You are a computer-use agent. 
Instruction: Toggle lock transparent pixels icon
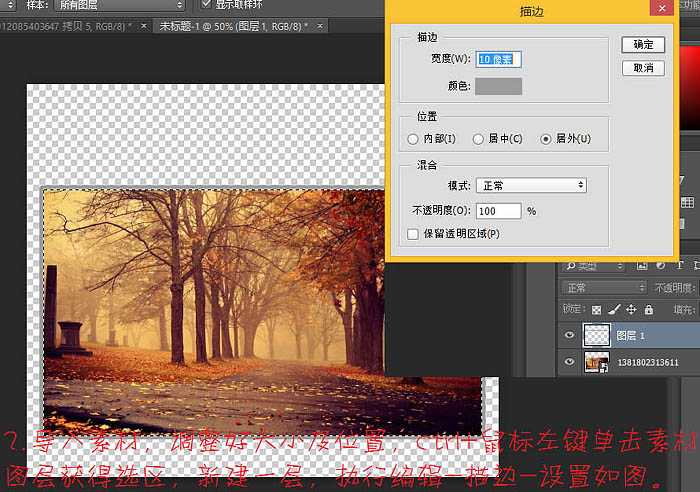pos(596,309)
